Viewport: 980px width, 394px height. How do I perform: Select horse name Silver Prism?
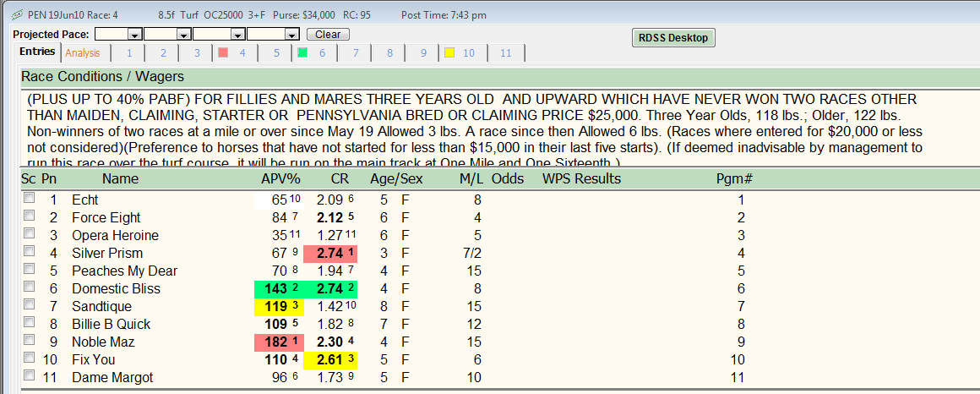(107, 254)
